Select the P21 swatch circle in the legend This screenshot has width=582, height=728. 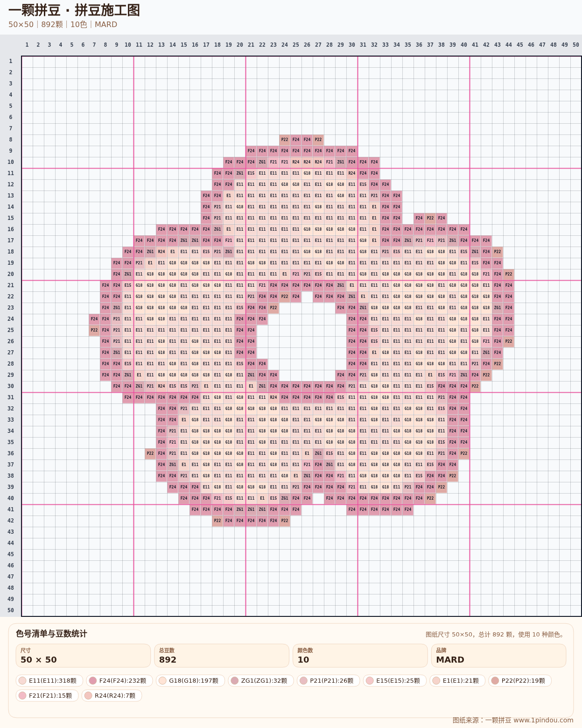303,681
